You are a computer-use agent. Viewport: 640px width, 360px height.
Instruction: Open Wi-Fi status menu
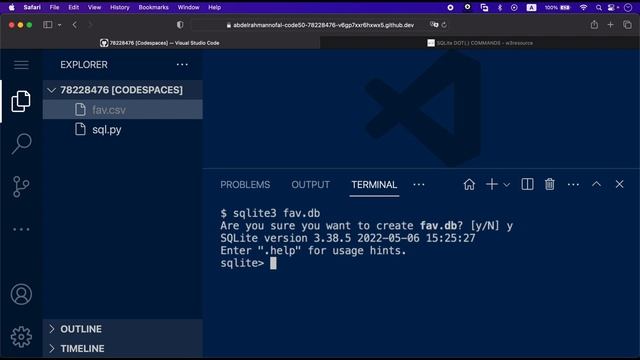click(583, 7)
